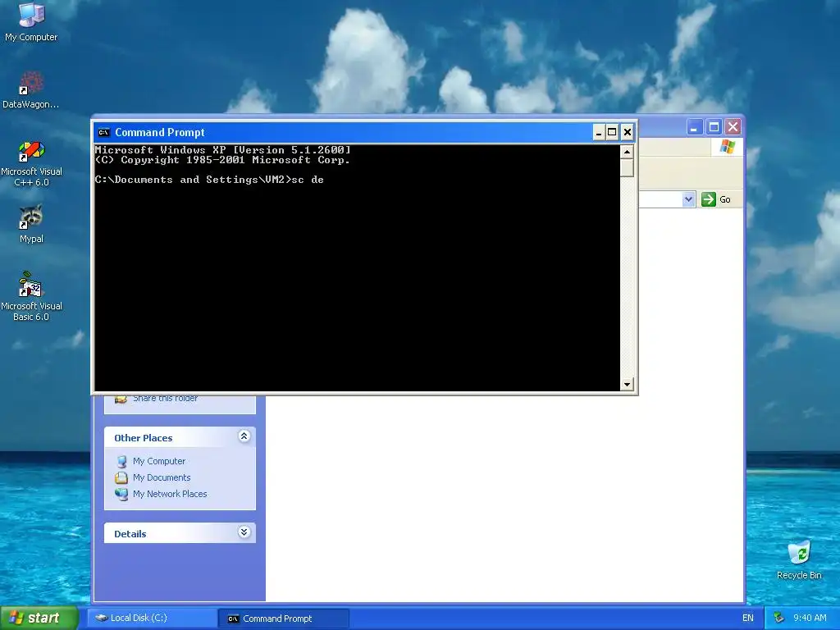Click the sc de command line text
This screenshot has height=630, width=840.
[x=308, y=180]
